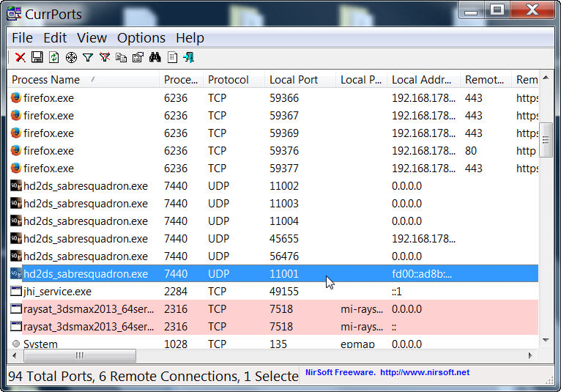This screenshot has height=392, width=561.
Task: Open the View menu
Action: click(x=92, y=38)
